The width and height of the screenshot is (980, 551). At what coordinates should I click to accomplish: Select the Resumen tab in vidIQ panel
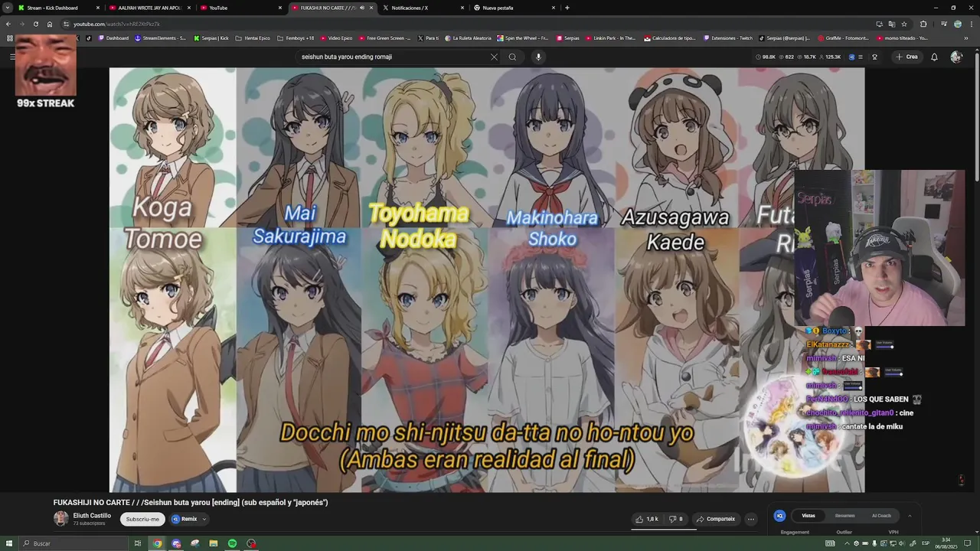pos(844,516)
